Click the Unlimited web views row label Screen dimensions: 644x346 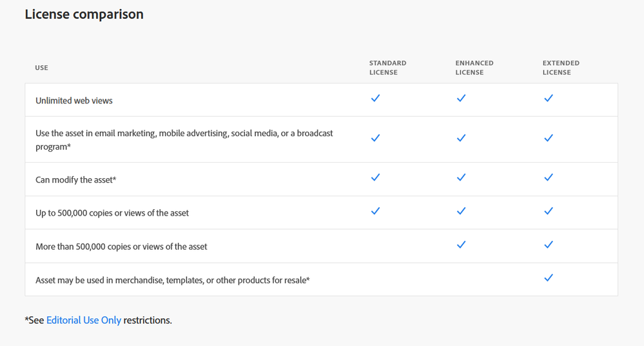click(74, 101)
